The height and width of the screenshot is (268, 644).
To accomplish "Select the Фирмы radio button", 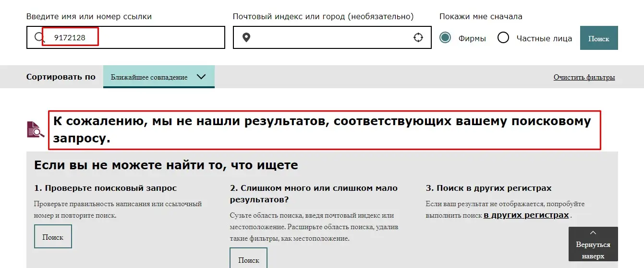I will (x=445, y=38).
